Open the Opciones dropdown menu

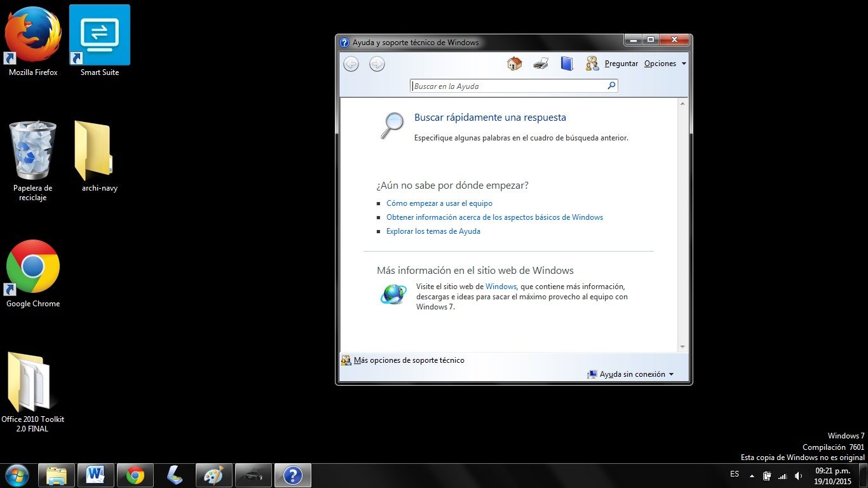coord(665,64)
